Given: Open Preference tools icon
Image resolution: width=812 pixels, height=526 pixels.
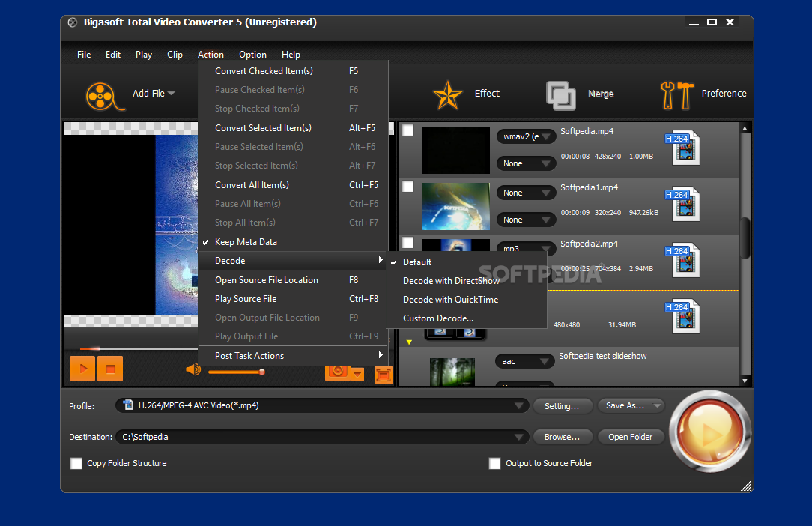Looking at the screenshot, I should [x=677, y=95].
